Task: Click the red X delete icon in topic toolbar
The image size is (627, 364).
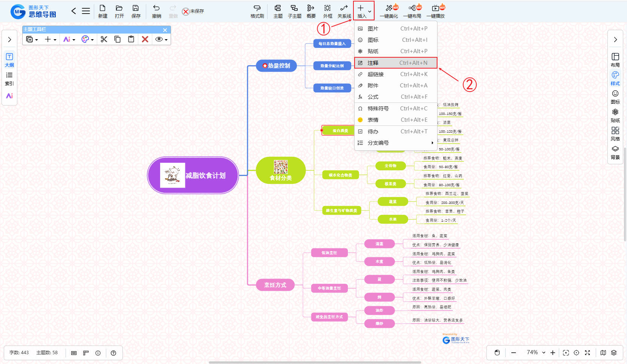Action: click(x=145, y=39)
